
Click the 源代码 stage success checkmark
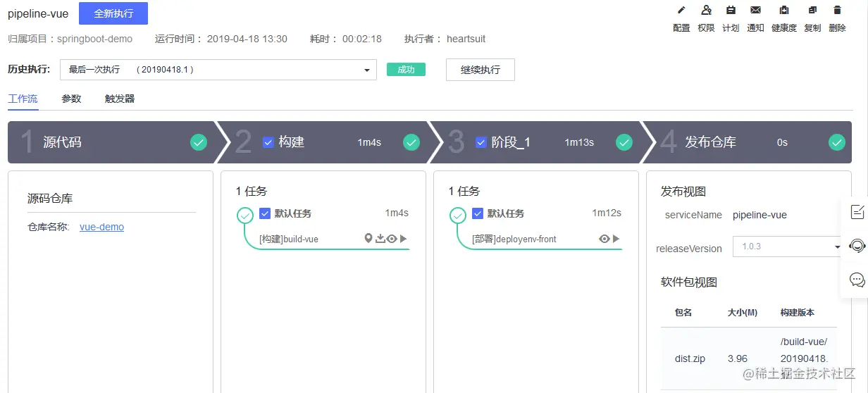point(199,142)
